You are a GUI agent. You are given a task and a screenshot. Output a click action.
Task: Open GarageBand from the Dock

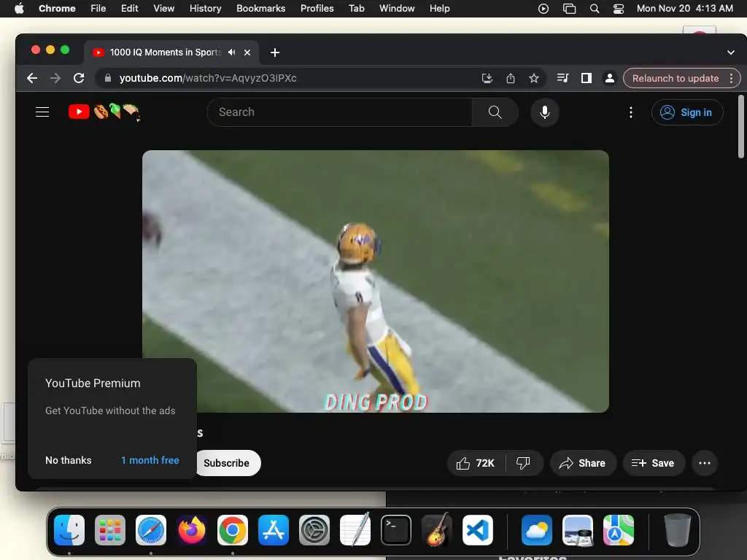[437, 529]
